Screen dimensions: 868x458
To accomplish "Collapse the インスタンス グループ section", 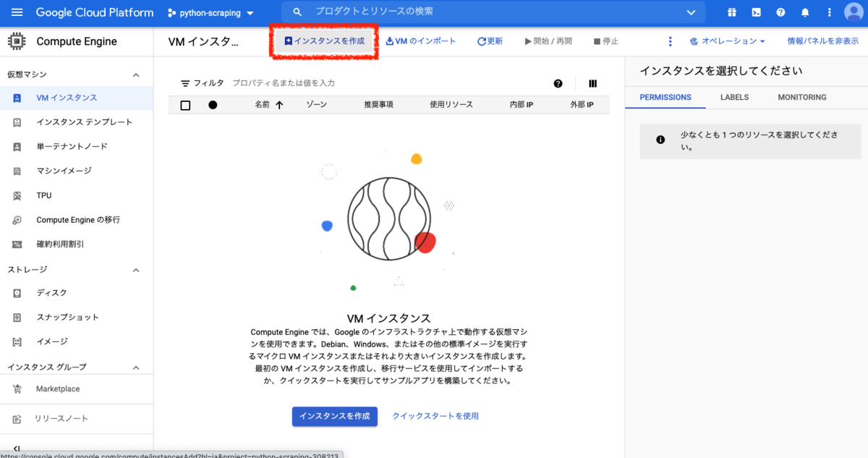I will click(x=135, y=368).
